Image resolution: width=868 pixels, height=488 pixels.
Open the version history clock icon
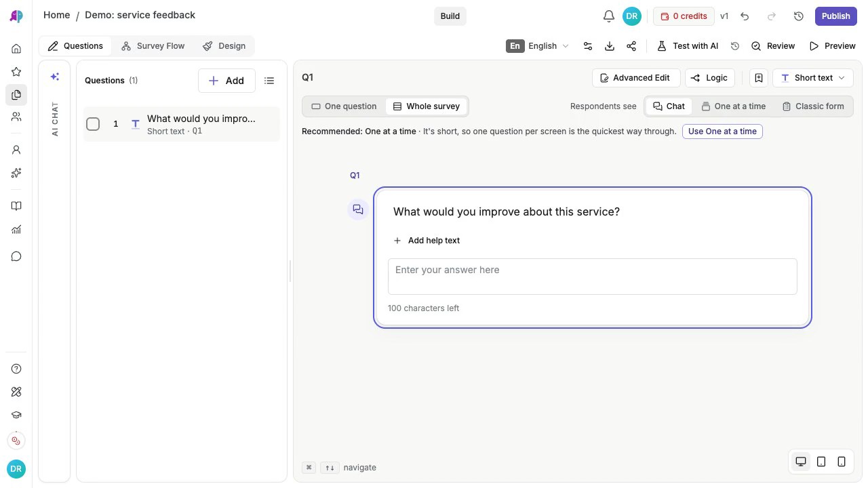pyautogui.click(x=798, y=16)
